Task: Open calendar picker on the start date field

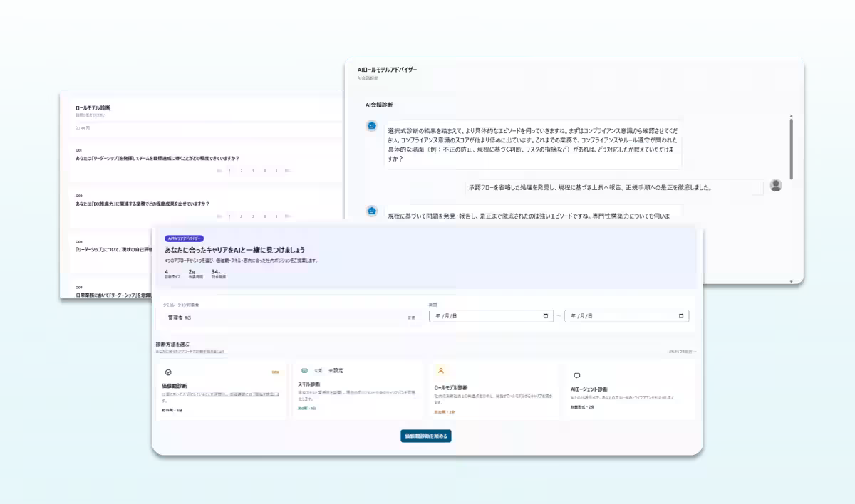Action: coord(546,316)
